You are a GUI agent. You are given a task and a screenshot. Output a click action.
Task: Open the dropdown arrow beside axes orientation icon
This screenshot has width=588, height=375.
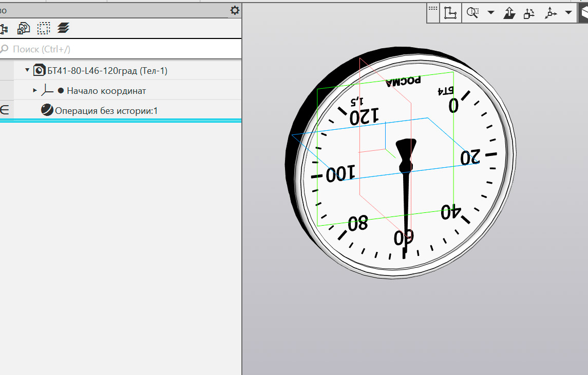(x=568, y=13)
